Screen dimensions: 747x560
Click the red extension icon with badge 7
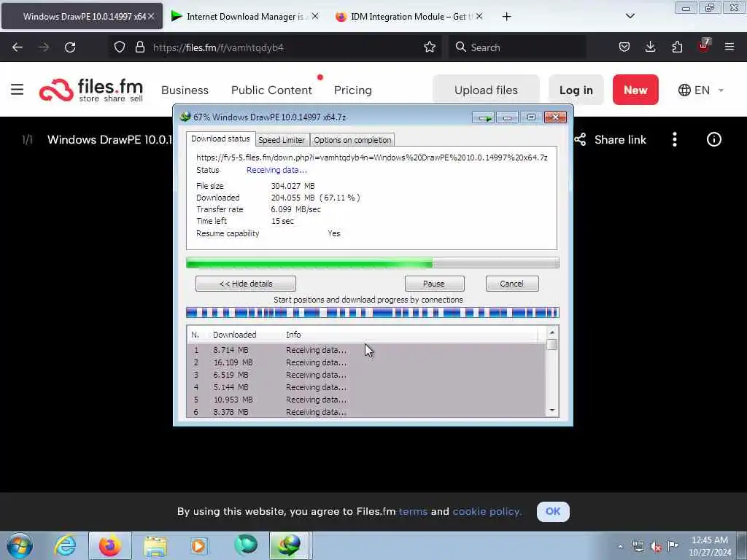click(704, 46)
